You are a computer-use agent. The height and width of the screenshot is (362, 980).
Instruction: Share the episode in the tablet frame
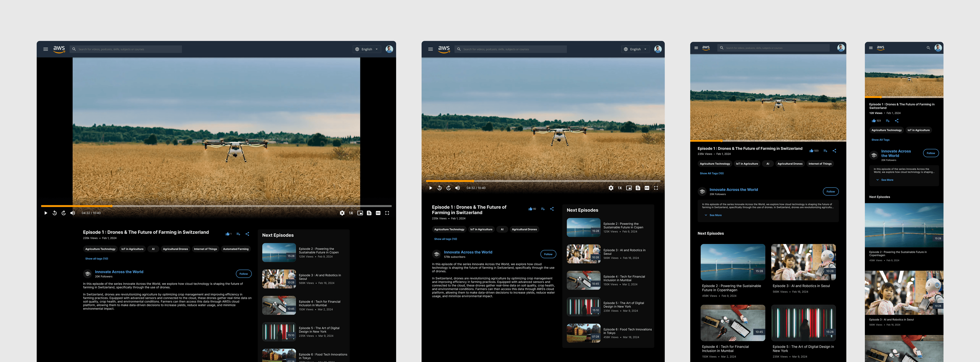click(834, 151)
